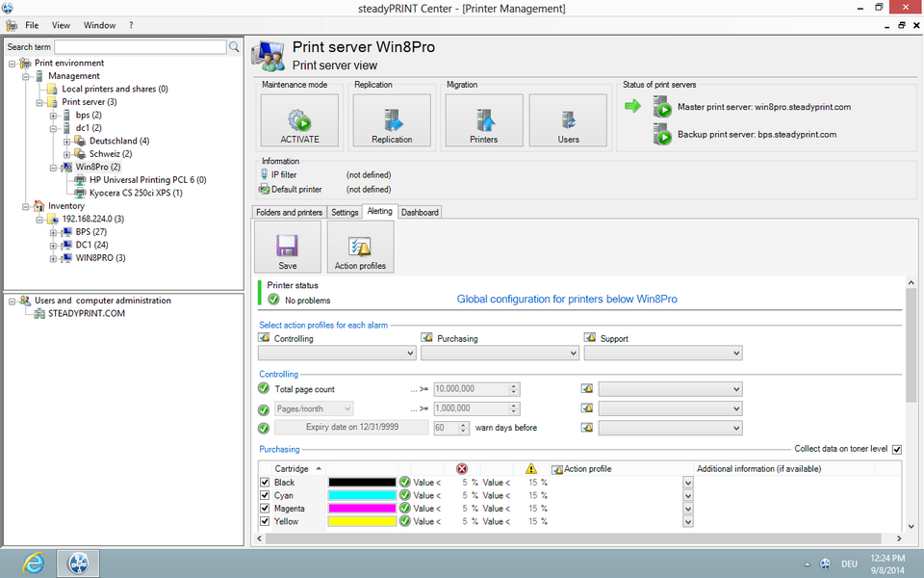Screen dimensions: 924x578
Task: Click the Pages/month alarm profile icon
Action: (587, 408)
